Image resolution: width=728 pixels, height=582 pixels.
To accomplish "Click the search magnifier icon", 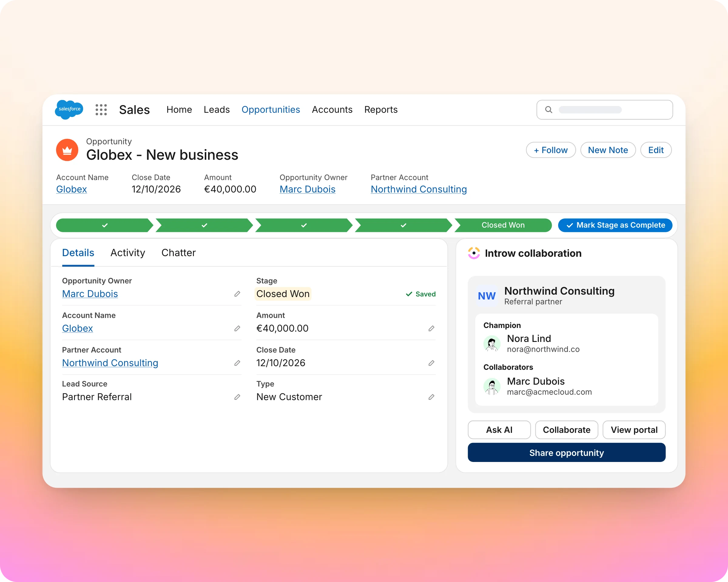I will click(549, 110).
